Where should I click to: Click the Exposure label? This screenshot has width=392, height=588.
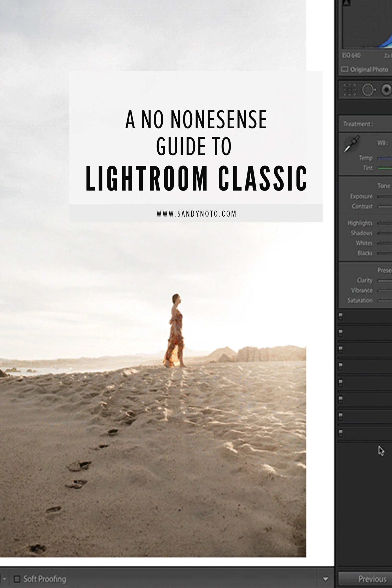click(x=361, y=196)
